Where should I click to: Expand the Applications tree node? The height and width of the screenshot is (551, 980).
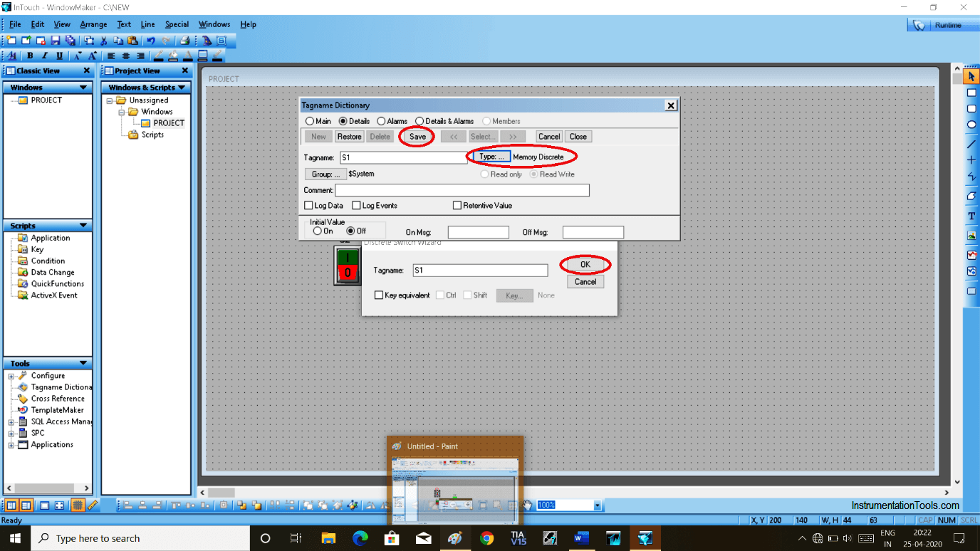click(11, 446)
